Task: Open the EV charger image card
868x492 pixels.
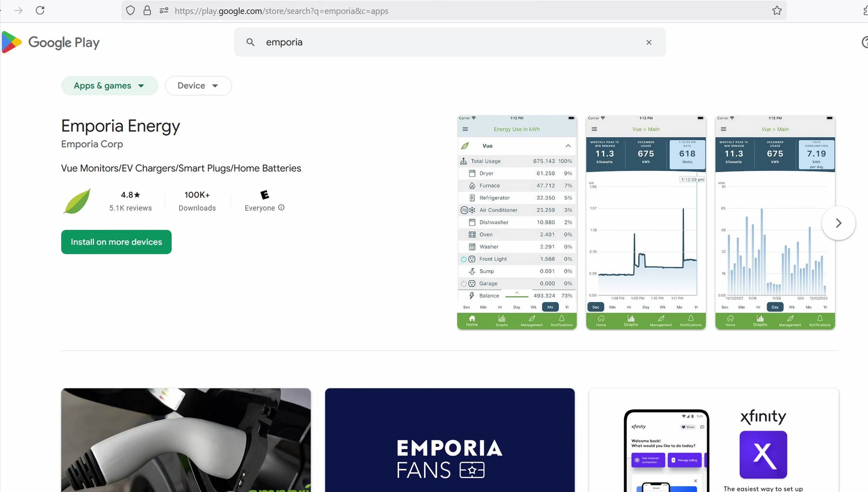Action: pos(186,440)
